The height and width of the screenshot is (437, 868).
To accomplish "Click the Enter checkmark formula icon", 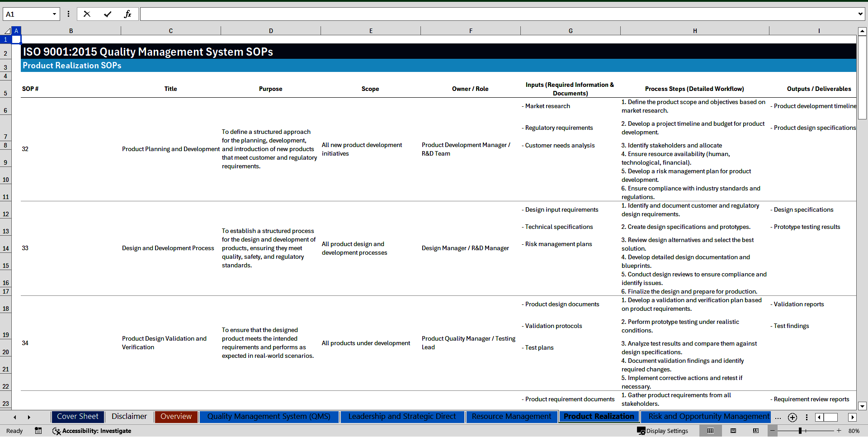I will pos(108,14).
